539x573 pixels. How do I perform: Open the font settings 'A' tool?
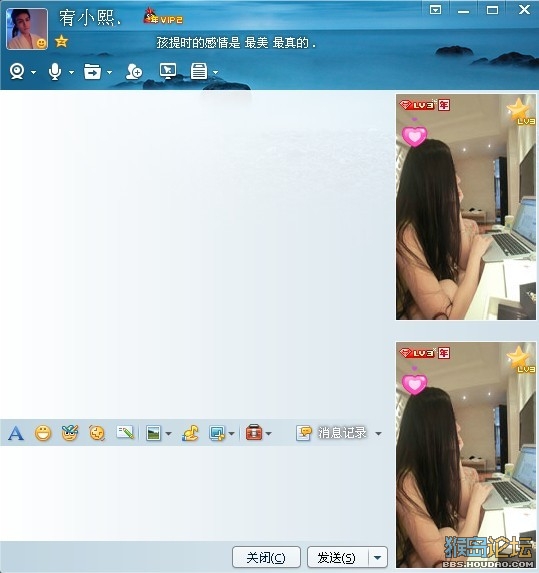16,433
